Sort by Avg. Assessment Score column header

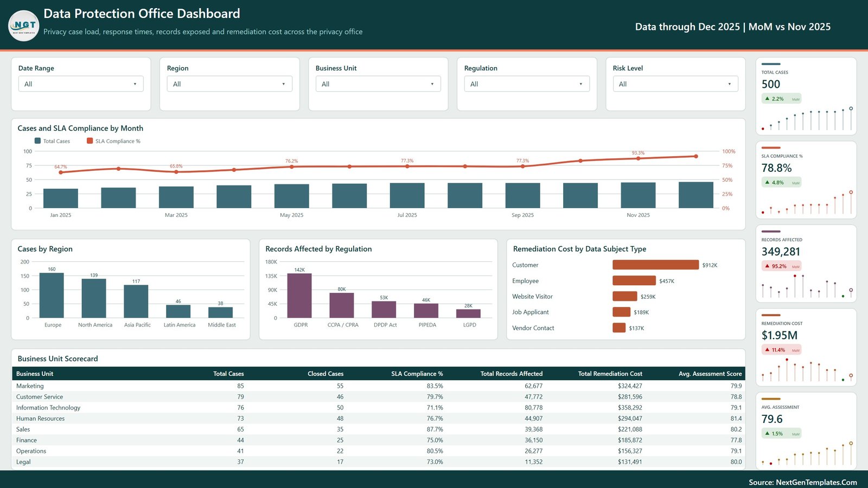click(x=710, y=374)
